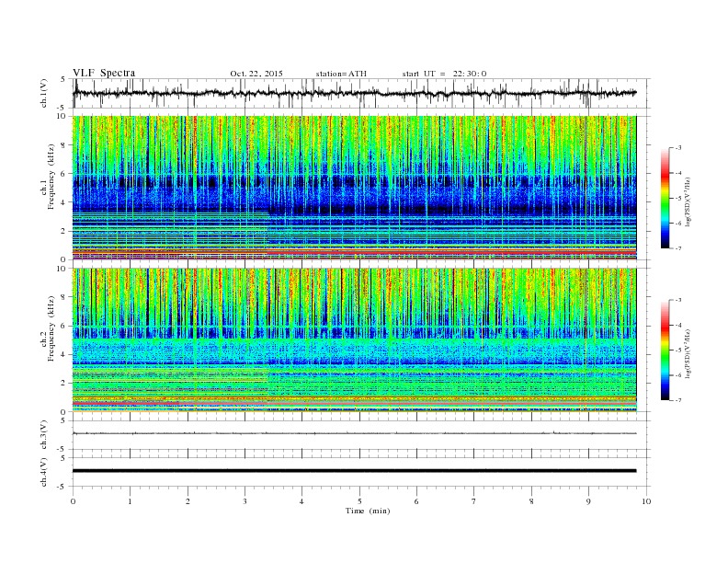Click the ch.1 spectrogram panel

click(x=354, y=188)
